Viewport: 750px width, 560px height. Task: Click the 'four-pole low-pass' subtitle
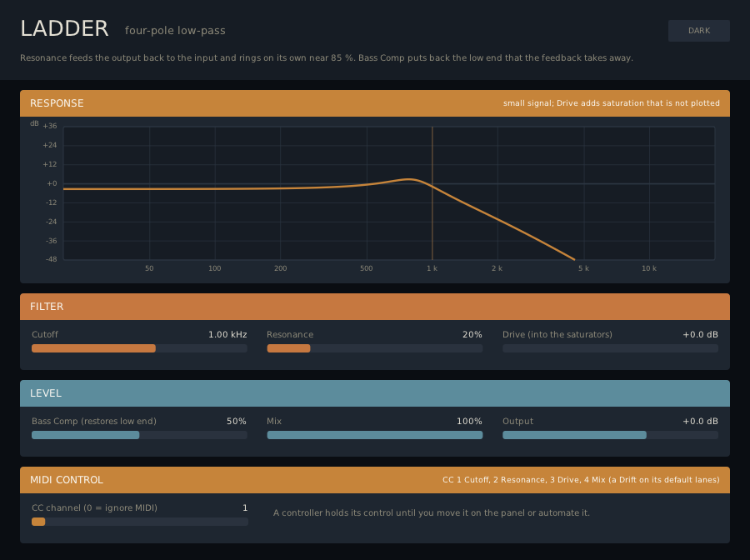click(175, 31)
